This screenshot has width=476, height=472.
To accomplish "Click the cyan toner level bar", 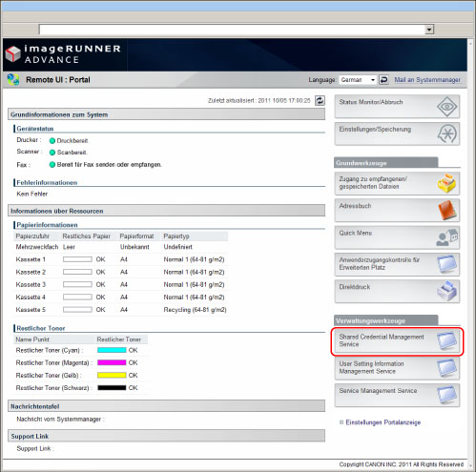I will tap(112, 350).
